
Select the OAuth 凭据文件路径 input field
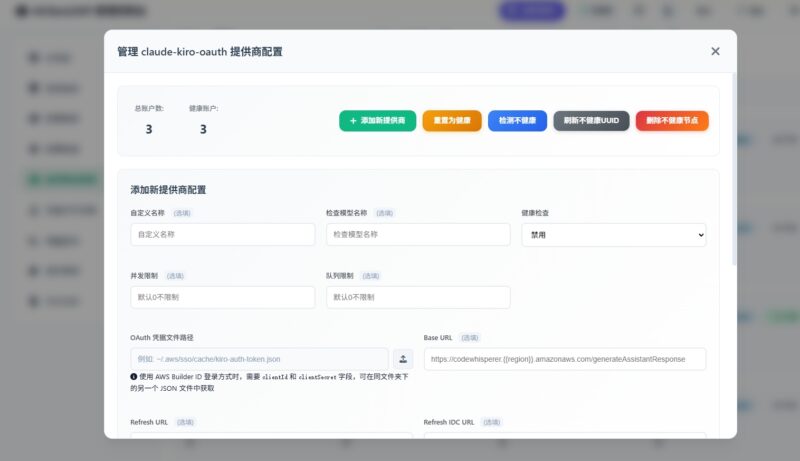coord(259,359)
